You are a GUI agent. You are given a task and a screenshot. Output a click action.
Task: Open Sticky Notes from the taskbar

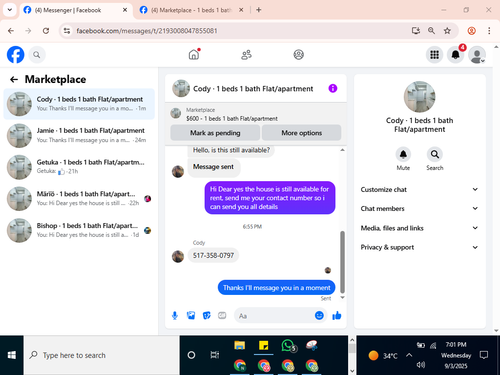coord(264,346)
